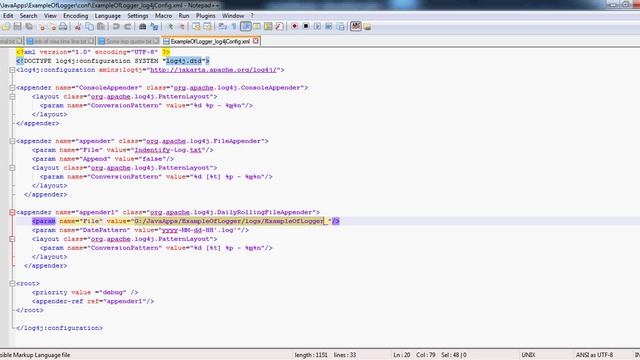Click the macro Playback icon

click(317, 27)
